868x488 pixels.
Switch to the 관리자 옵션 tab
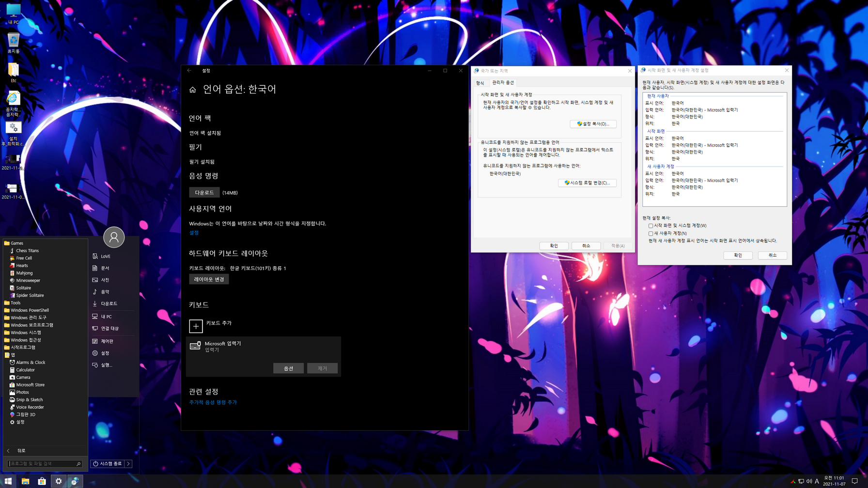tap(503, 82)
